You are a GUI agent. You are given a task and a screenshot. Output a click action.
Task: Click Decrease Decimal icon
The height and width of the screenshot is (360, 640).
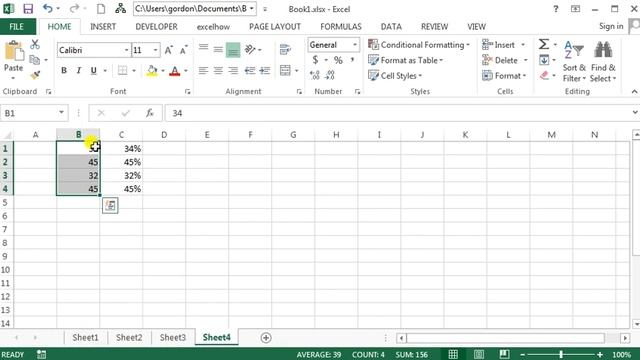coord(330,75)
